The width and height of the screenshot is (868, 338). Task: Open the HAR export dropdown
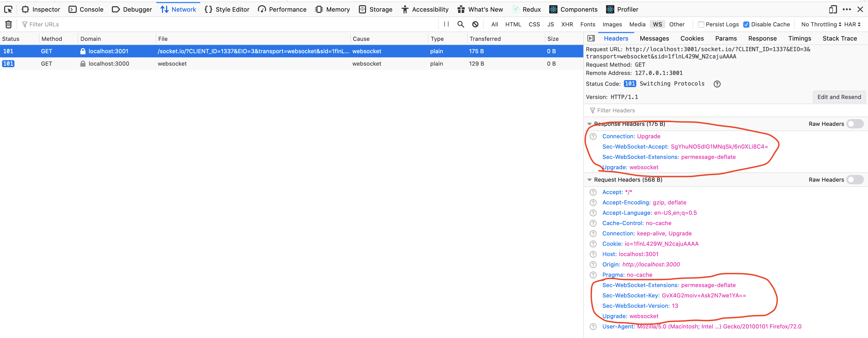click(852, 24)
